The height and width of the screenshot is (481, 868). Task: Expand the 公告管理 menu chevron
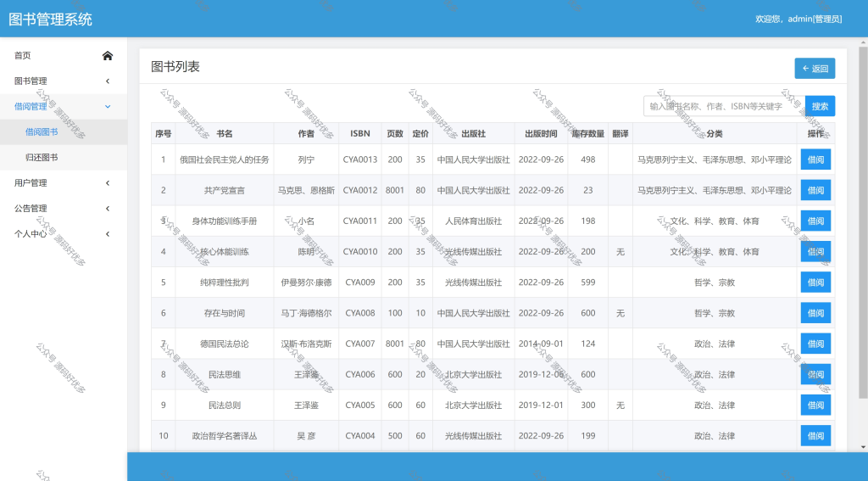(x=108, y=209)
